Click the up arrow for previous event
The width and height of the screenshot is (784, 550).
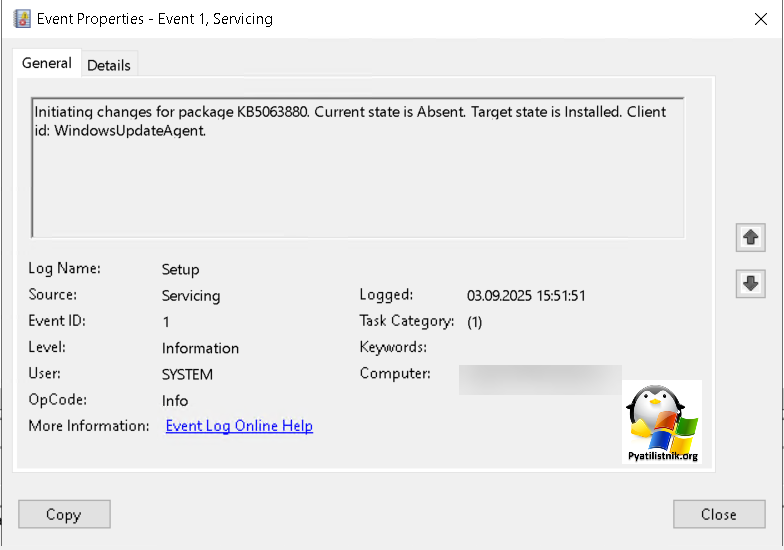point(751,238)
